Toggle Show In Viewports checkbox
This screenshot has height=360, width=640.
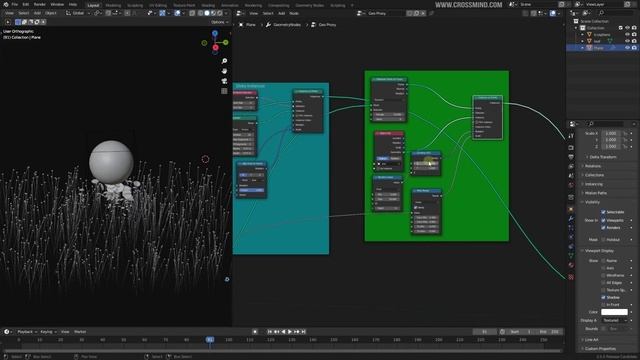click(x=603, y=220)
